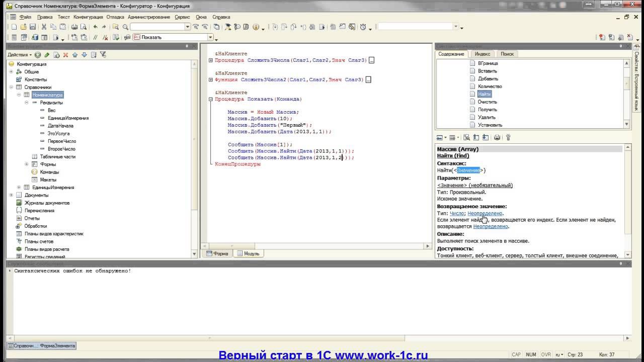Select the ПервоеЧисло attribute in tree
The image size is (644, 362).
tap(61, 141)
